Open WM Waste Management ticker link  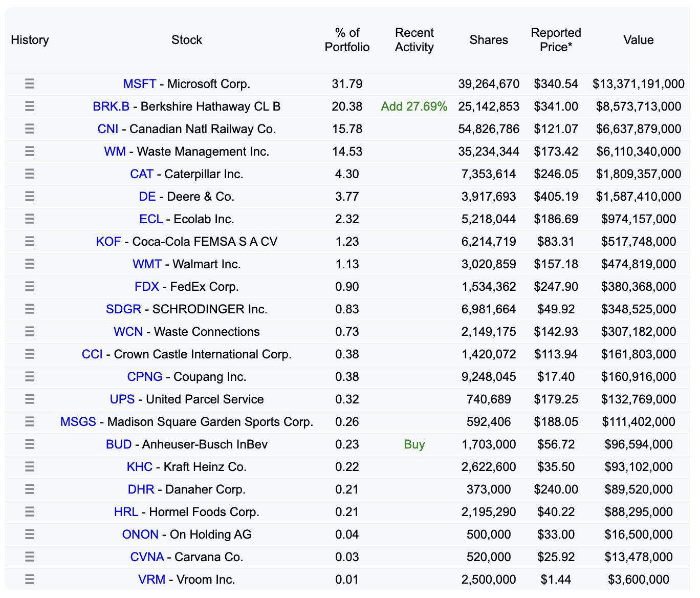coord(115,152)
